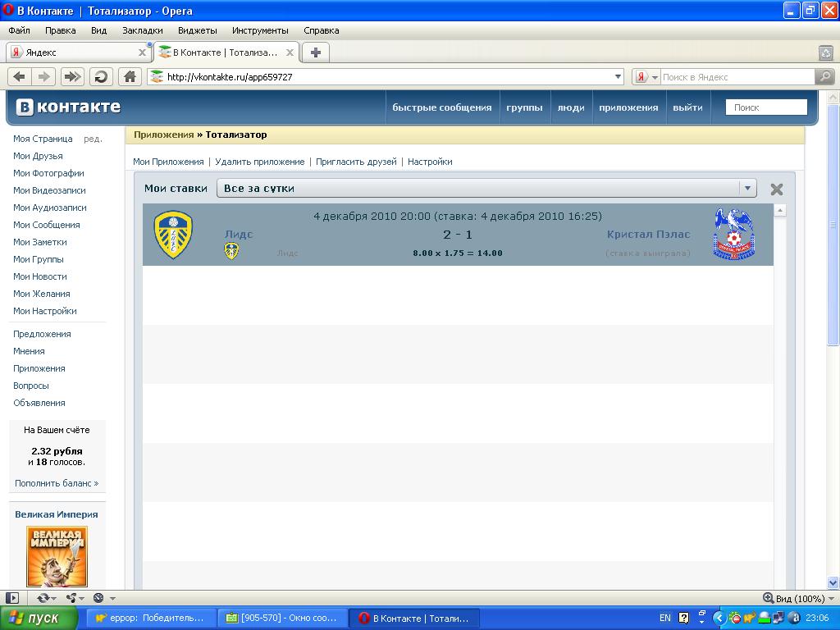Open Мои Настройки

click(x=45, y=311)
